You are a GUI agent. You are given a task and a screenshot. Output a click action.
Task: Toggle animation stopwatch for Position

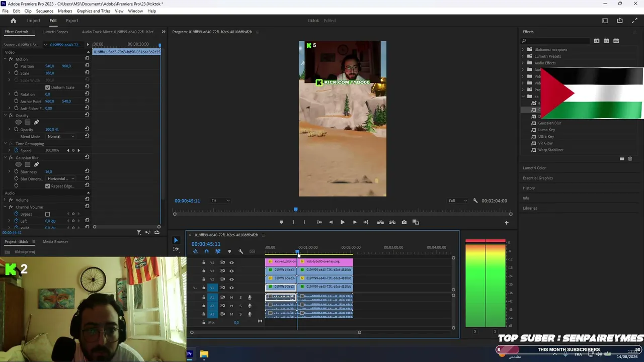pyautogui.click(x=16, y=66)
